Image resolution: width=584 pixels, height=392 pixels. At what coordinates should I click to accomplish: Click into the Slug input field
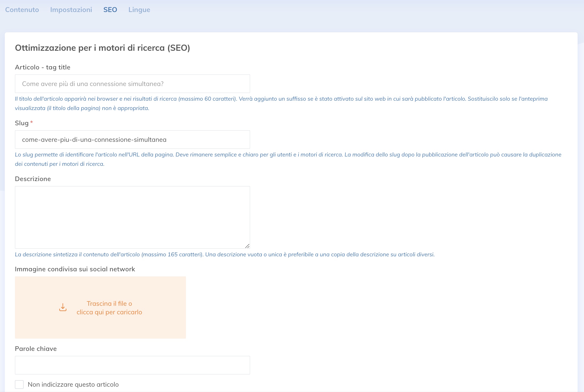coord(133,140)
